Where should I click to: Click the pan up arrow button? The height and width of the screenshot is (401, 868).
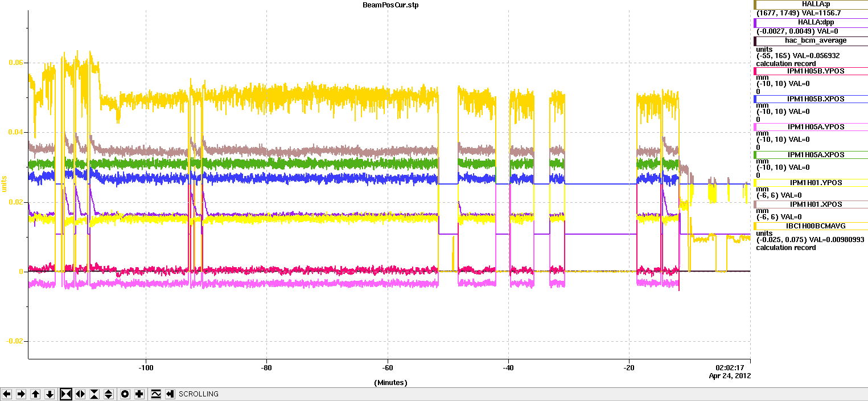pos(36,394)
